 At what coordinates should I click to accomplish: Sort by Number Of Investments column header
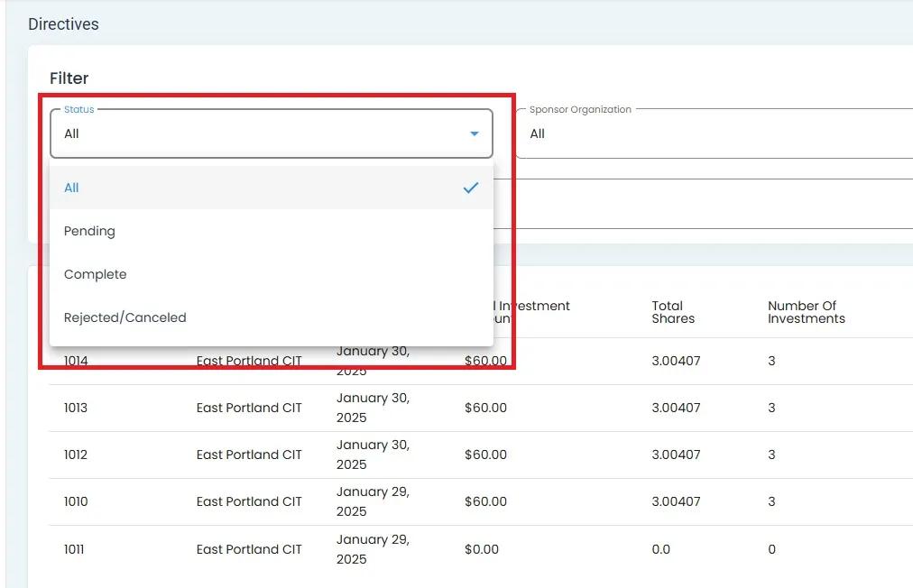point(806,312)
